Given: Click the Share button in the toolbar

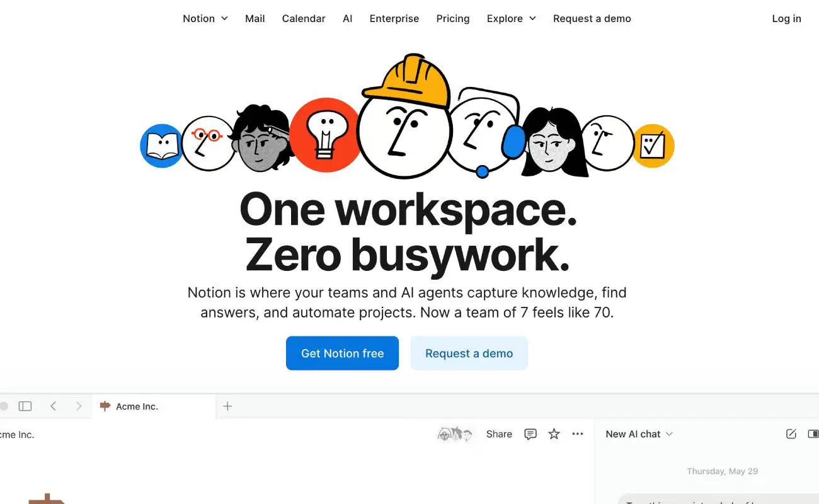Looking at the screenshot, I should (498, 434).
